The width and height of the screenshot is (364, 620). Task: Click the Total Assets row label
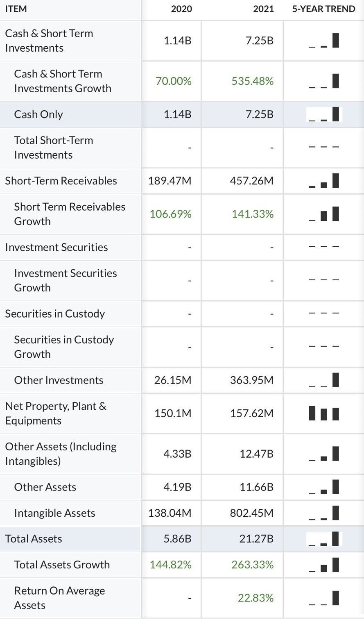[x=34, y=539]
